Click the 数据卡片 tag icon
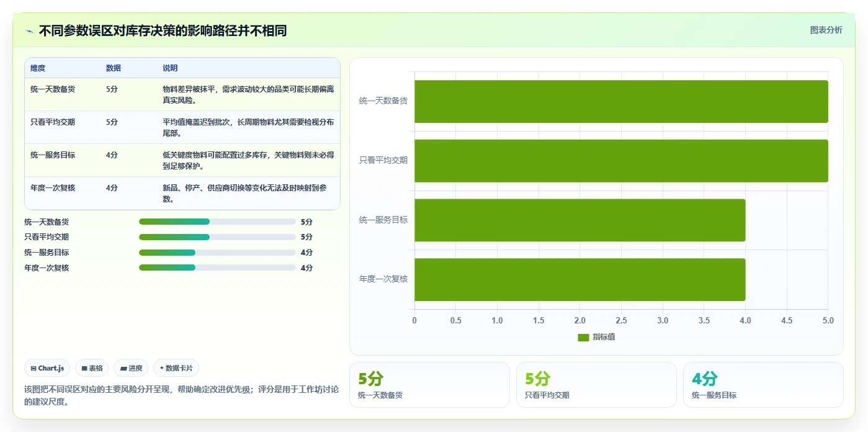The image size is (868, 432). tap(162, 368)
